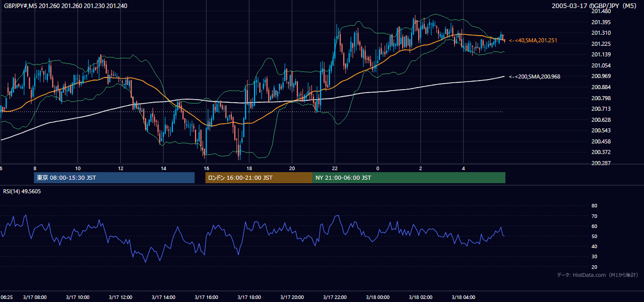Click price axis value 201.139

click(x=601, y=54)
